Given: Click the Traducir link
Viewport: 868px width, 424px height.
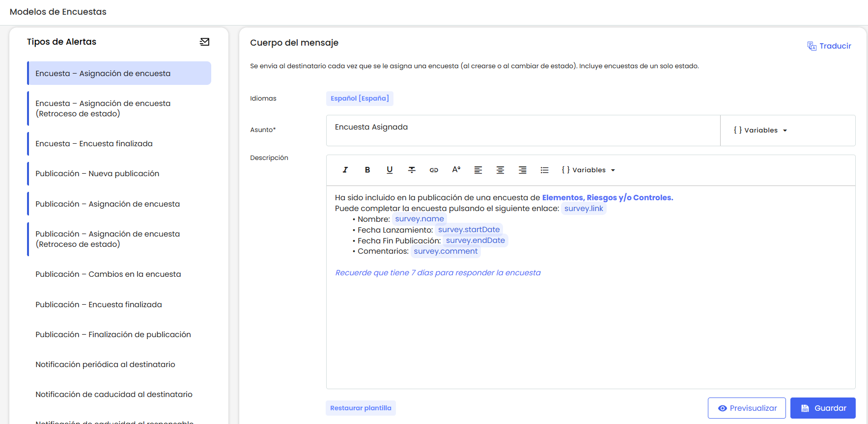Looking at the screenshot, I should (829, 46).
